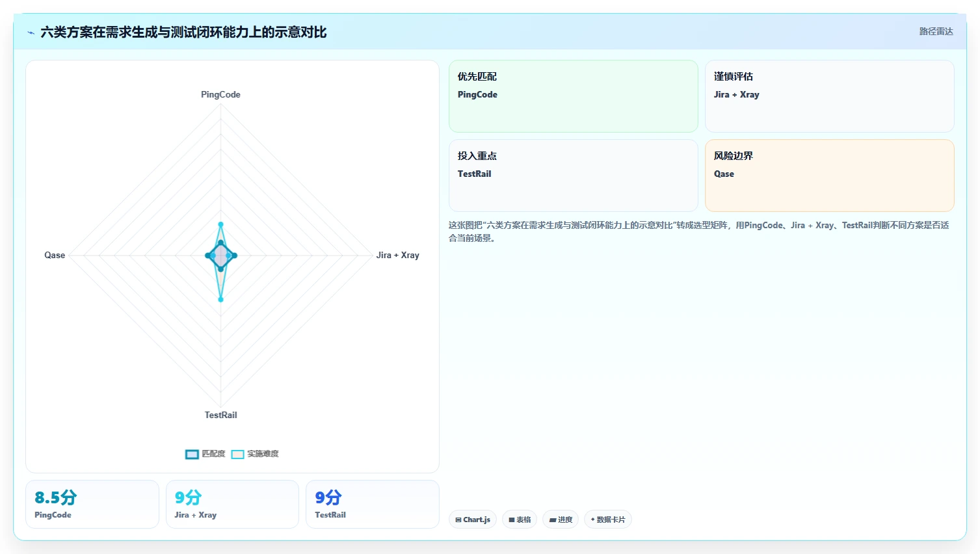Click the 实施难度 data point on the TestRail axis

point(220,299)
